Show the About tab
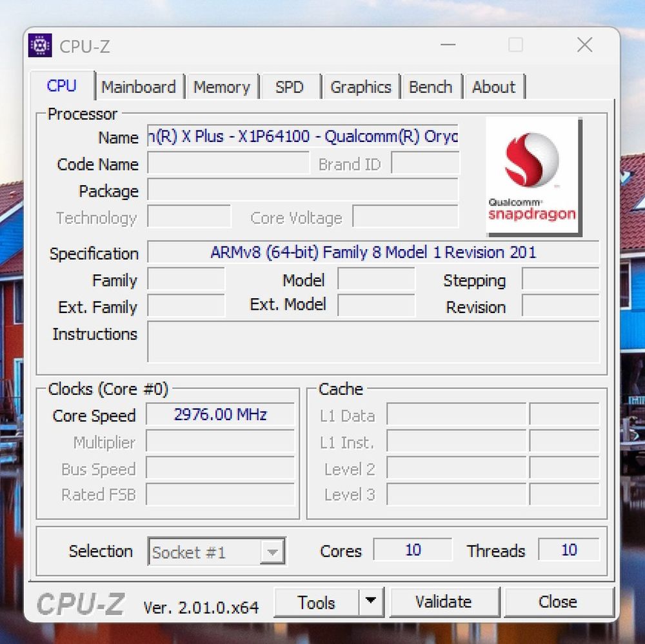 493,87
